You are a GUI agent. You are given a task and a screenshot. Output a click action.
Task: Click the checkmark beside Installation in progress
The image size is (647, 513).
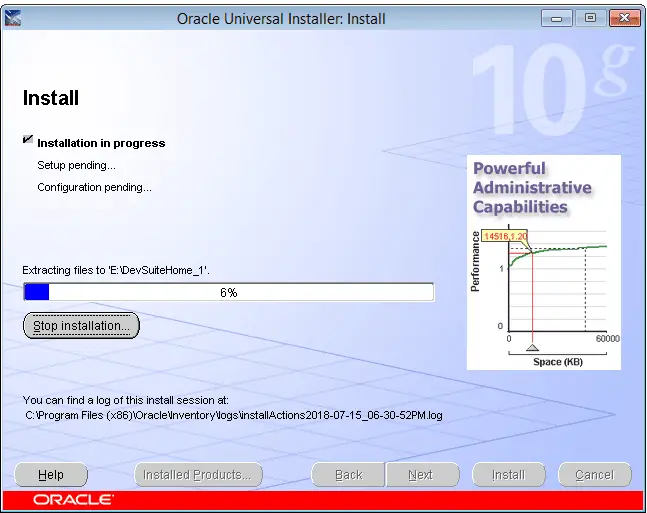(28, 139)
